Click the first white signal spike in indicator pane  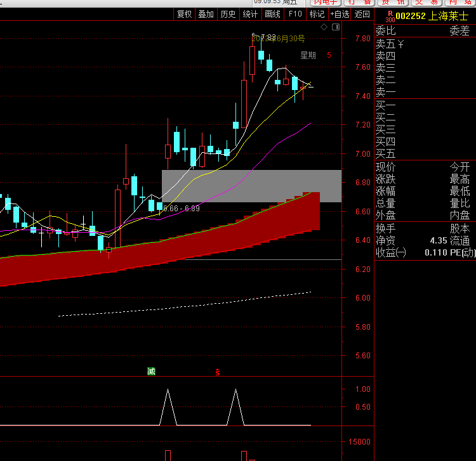(168, 407)
